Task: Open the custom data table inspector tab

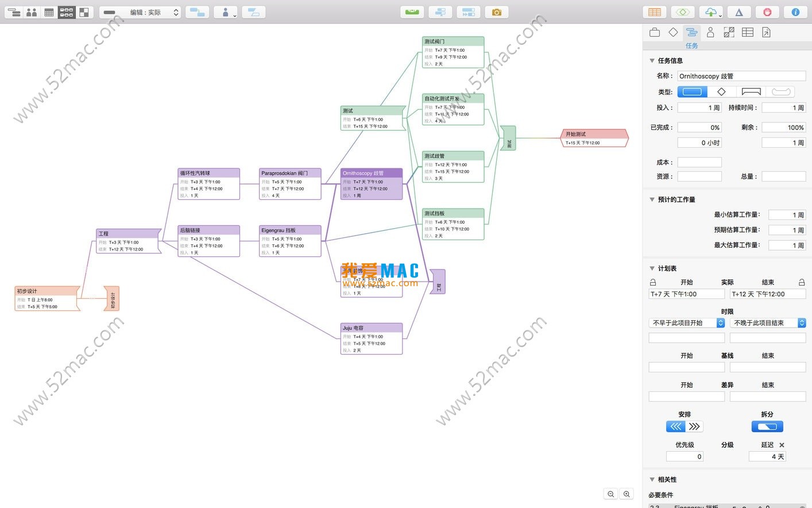Action: point(748,33)
